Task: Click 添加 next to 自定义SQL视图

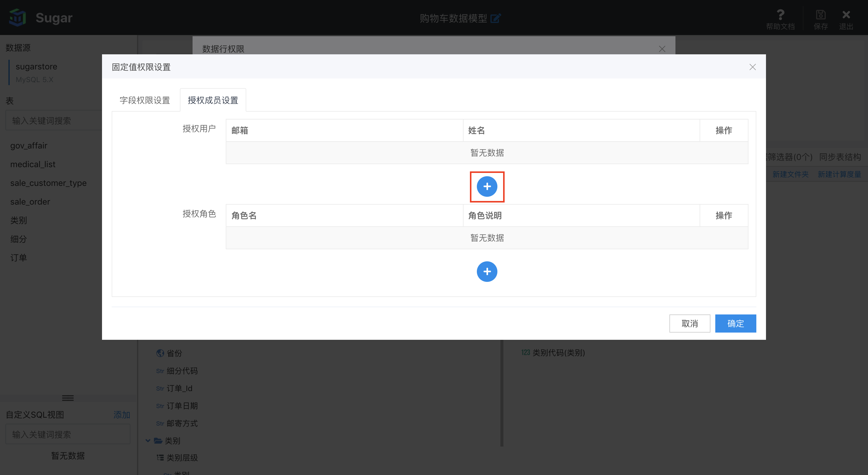Action: click(122, 414)
